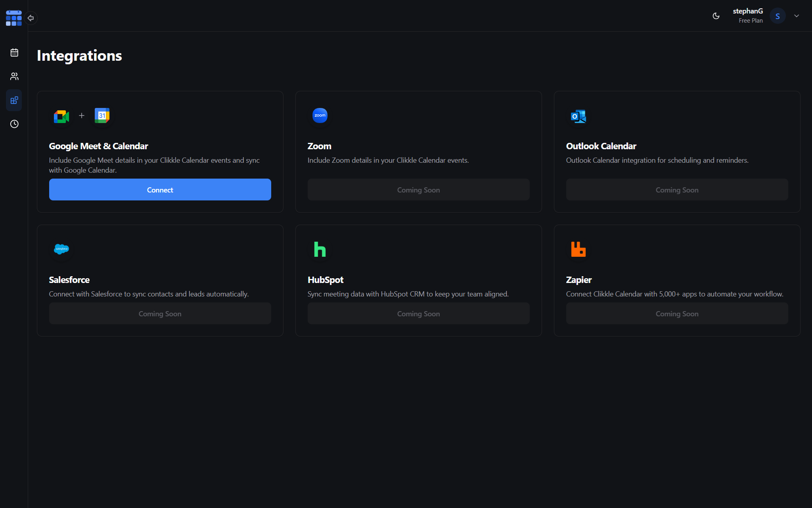812x508 pixels.
Task: Click the Google Calendar icon
Action: tap(102, 115)
